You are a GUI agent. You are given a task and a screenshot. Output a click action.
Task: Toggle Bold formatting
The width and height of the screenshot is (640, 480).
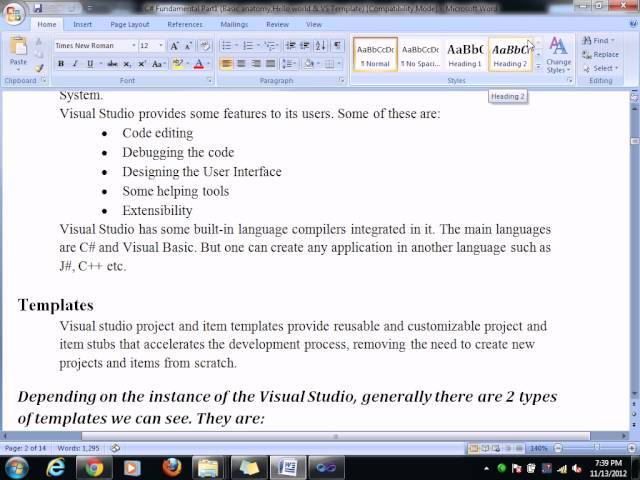click(61, 64)
